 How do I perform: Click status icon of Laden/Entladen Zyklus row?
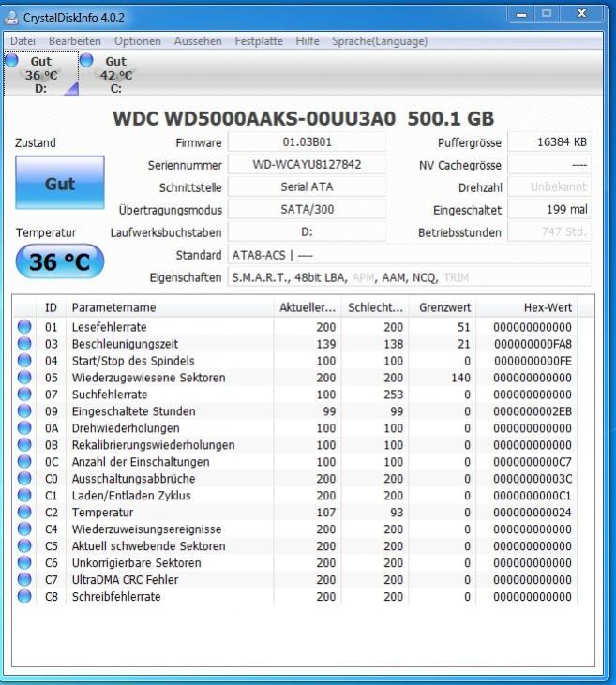(24, 495)
